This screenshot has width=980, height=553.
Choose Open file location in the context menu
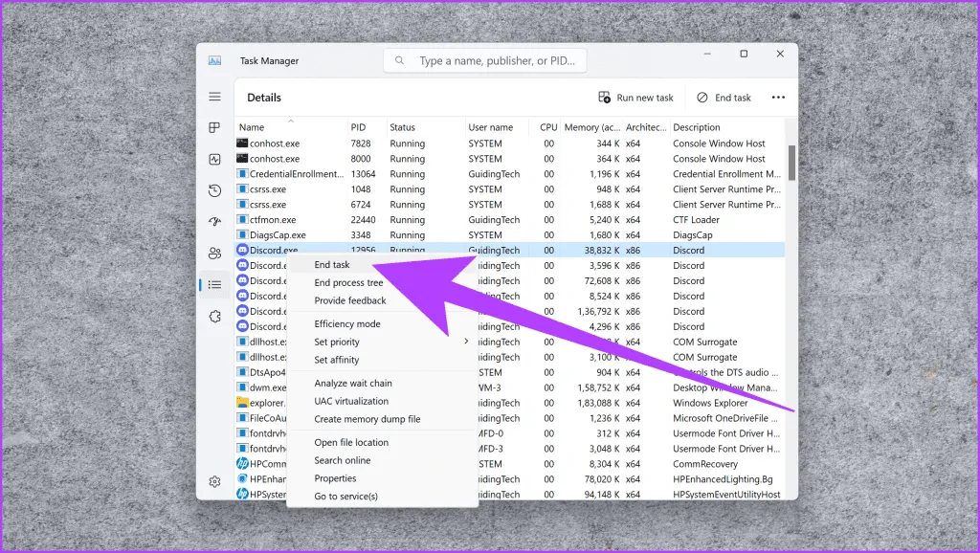click(x=351, y=442)
